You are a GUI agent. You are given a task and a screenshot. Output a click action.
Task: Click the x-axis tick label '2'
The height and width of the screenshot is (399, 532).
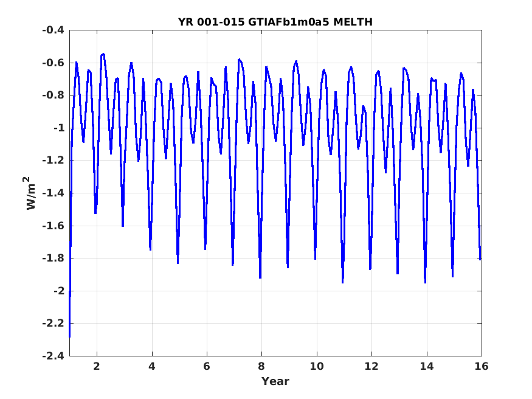(x=97, y=366)
